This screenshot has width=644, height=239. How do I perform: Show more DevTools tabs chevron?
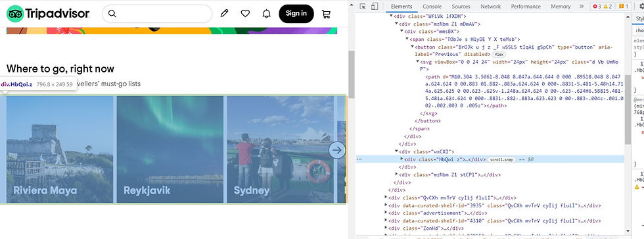point(581,6)
